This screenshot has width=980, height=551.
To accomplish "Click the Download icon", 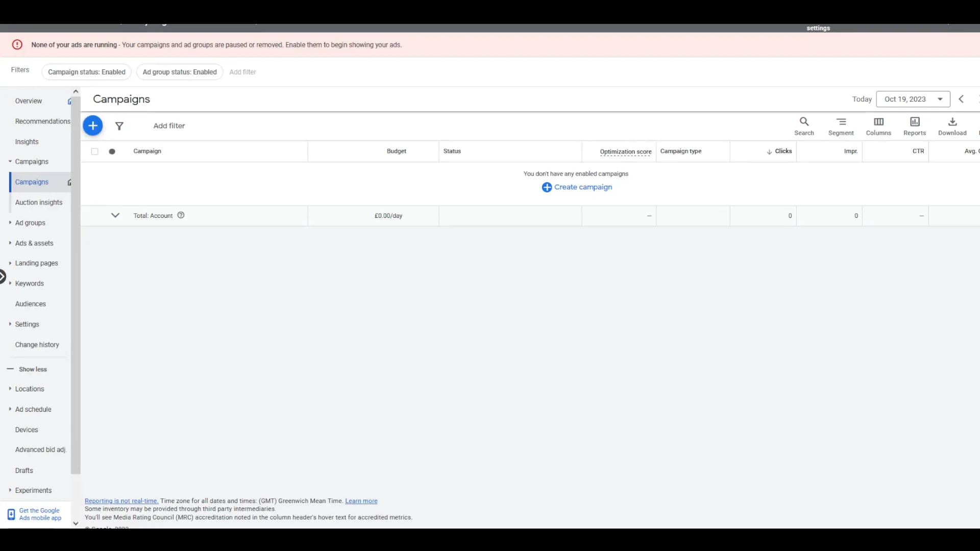I will point(952,122).
